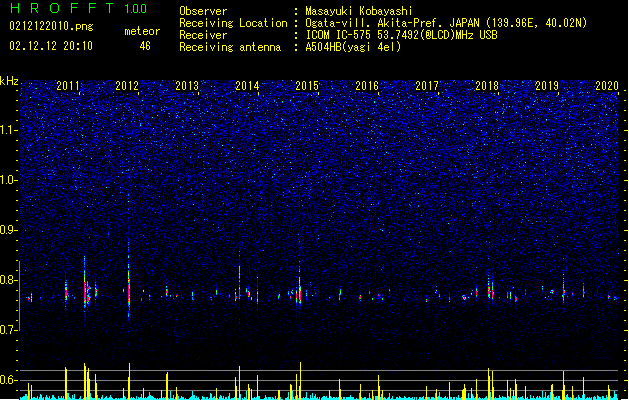This screenshot has width=629, height=400.
Task: Click the Receiver field label
Action: pyautogui.click(x=203, y=35)
